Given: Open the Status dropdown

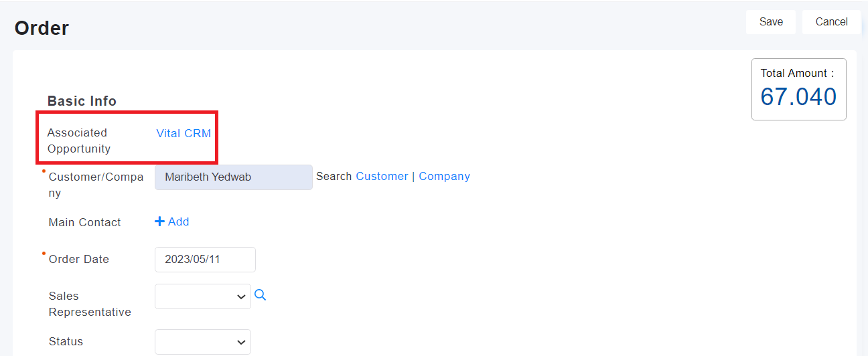Looking at the screenshot, I should (203, 342).
